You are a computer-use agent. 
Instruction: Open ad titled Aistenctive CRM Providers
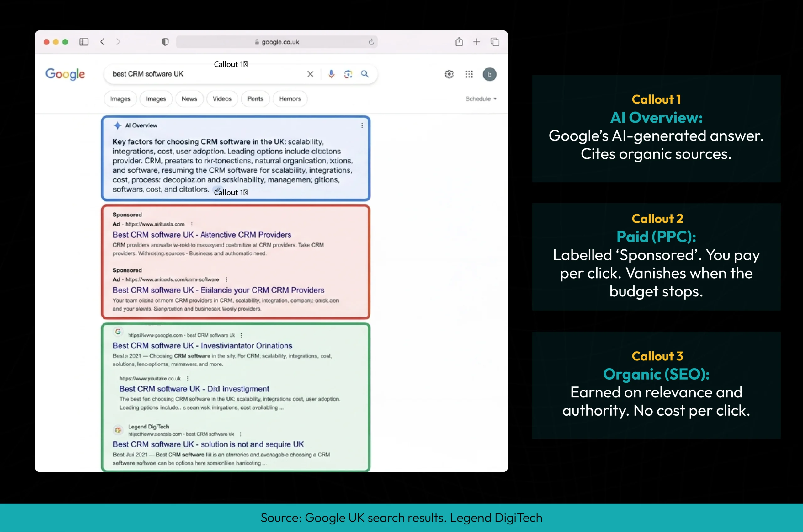tap(202, 235)
